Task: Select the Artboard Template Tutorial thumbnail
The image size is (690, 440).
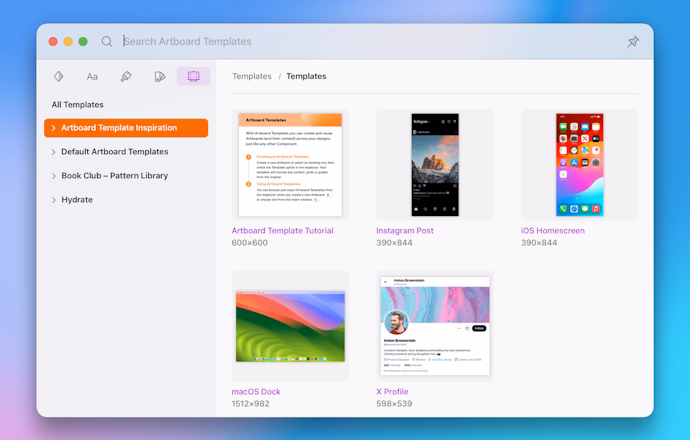Action: pos(290,164)
